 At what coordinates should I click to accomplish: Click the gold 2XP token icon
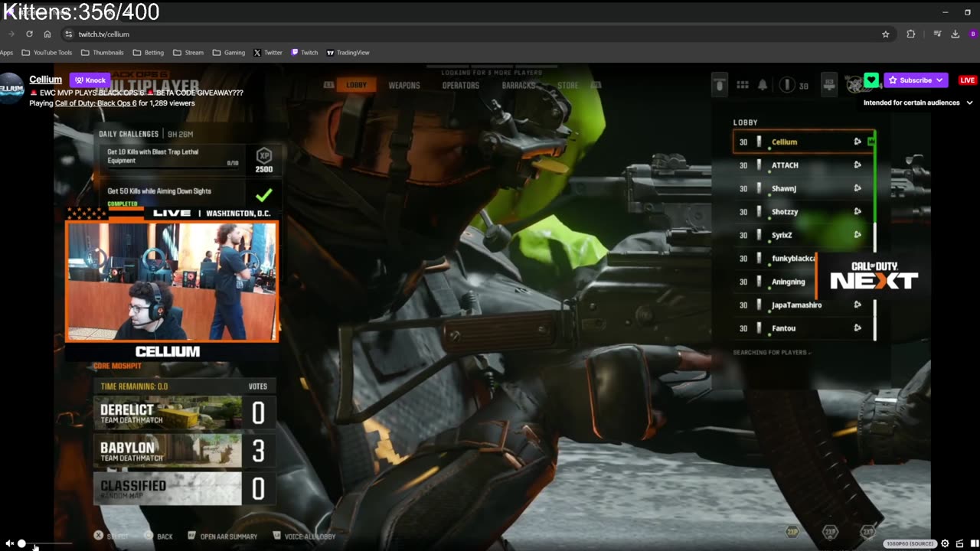coord(793,531)
